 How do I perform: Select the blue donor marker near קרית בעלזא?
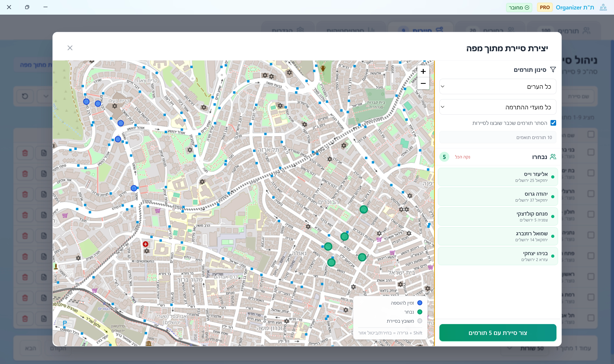click(x=98, y=103)
